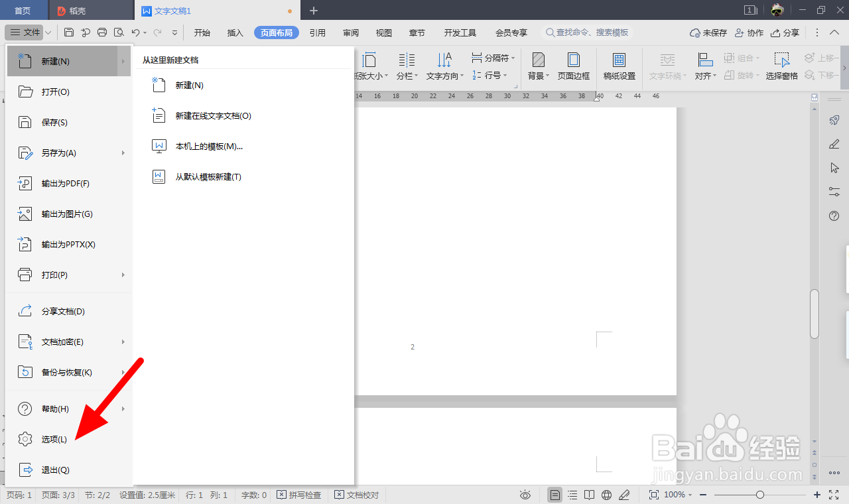Expand the 帮助(H) submenu arrow
This screenshot has width=849, height=504.
pos(123,409)
